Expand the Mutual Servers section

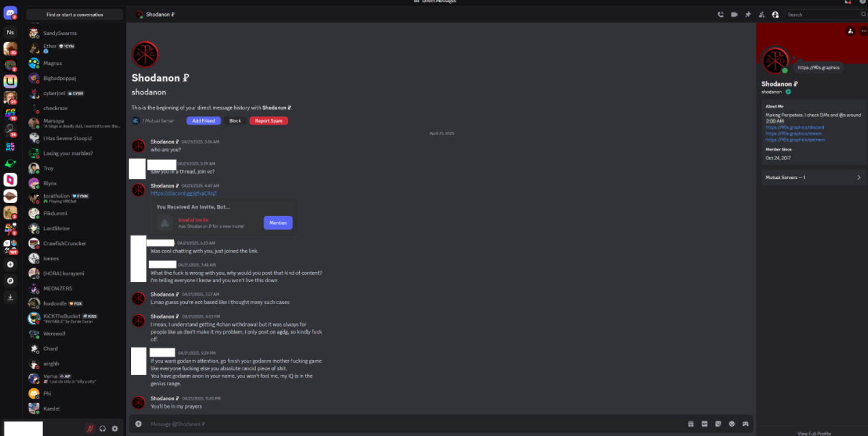813,177
